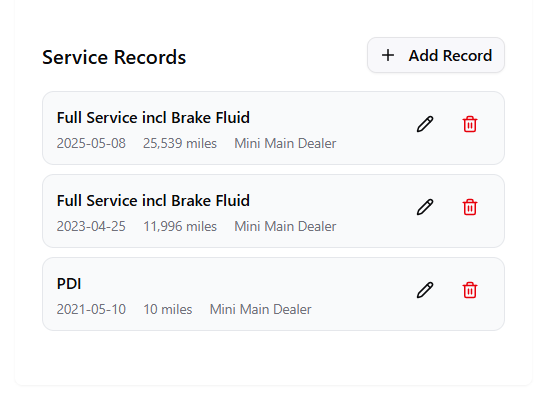Click the pencil icon for PDI record
This screenshot has height=405, width=553.
pos(425,290)
